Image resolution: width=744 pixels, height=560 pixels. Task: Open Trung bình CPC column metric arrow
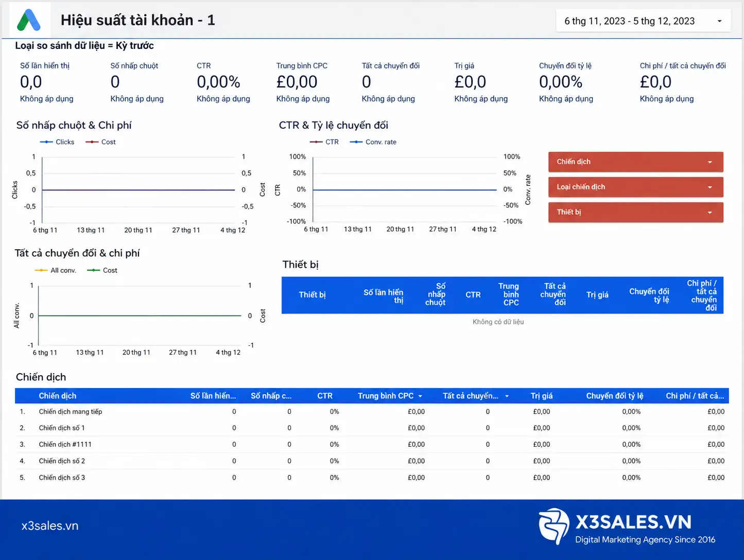coord(420,396)
